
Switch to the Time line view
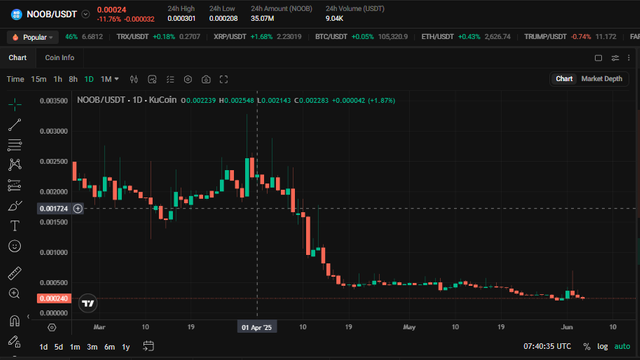click(x=15, y=79)
